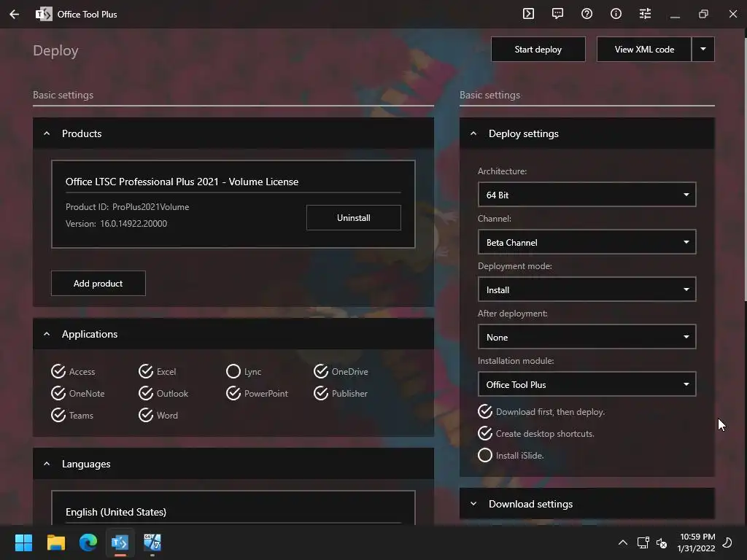The height and width of the screenshot is (560, 747).
Task: Enable Install iSlide option
Action: [511, 455]
